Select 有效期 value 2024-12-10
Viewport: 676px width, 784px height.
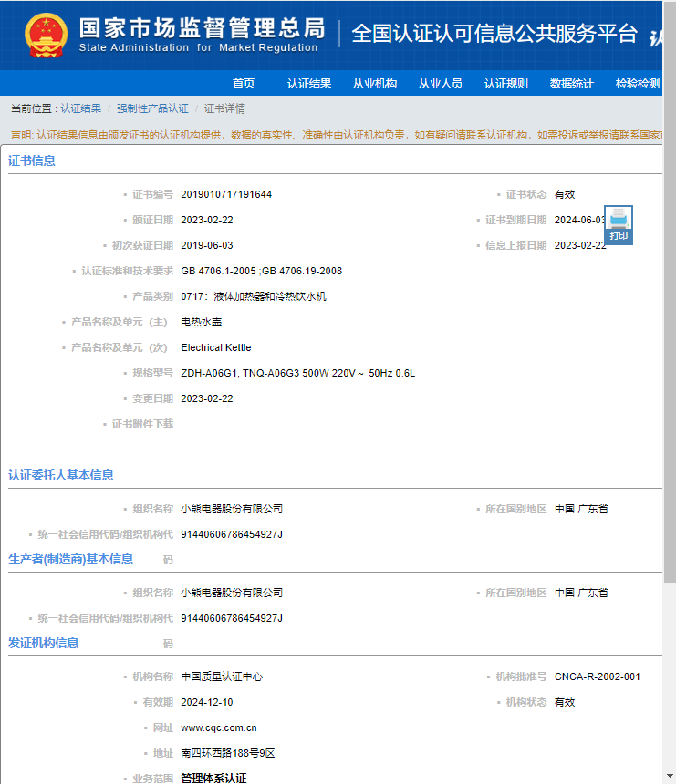point(207,703)
